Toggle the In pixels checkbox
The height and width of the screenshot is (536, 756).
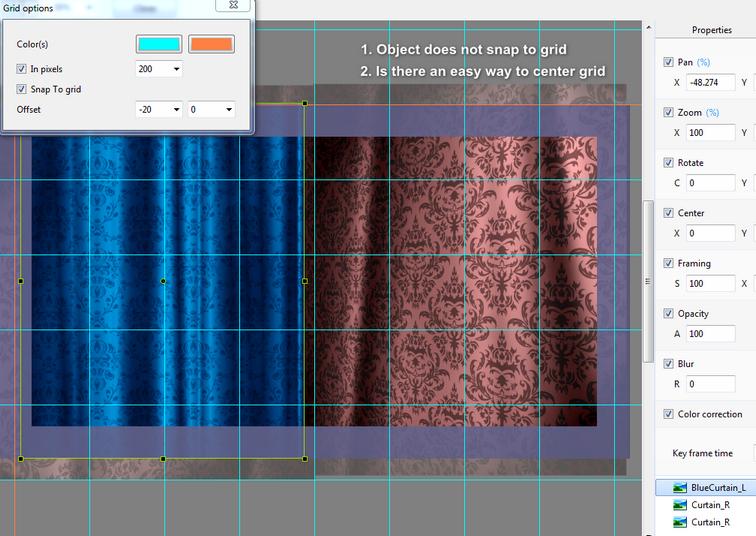pyautogui.click(x=22, y=69)
